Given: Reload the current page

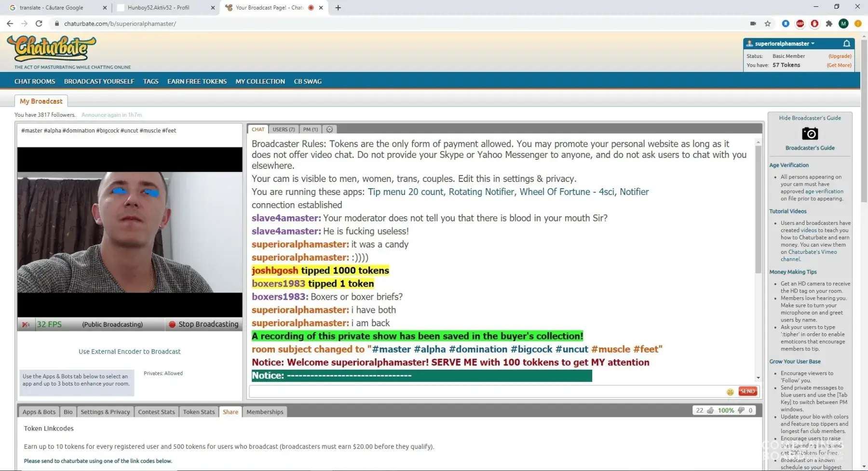Looking at the screenshot, I should [x=39, y=24].
